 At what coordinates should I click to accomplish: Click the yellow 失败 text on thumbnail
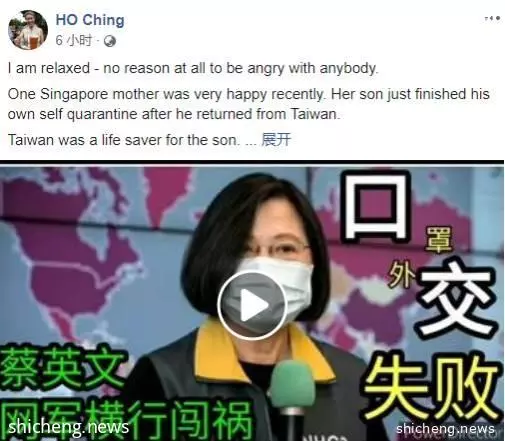(x=432, y=388)
